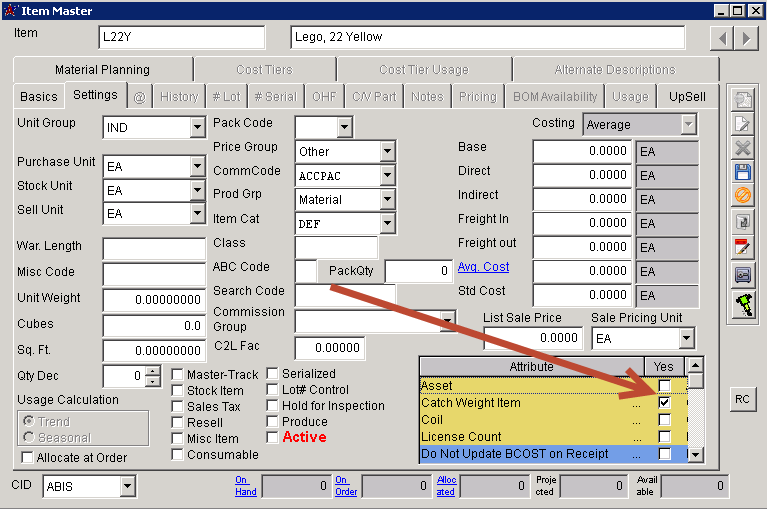767x509 pixels.
Task: Go to the previous item record arrow
Action: click(x=722, y=38)
